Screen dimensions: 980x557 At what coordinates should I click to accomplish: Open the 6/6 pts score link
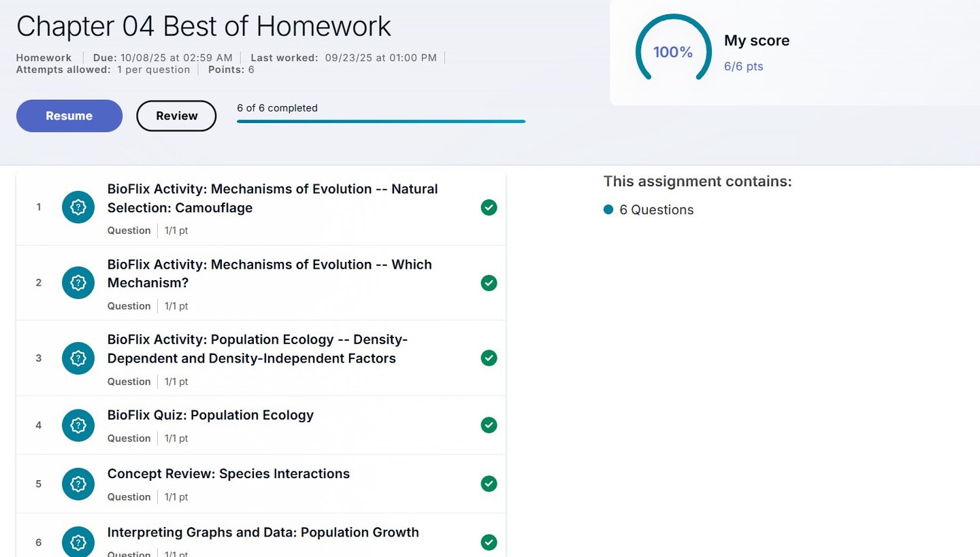743,67
